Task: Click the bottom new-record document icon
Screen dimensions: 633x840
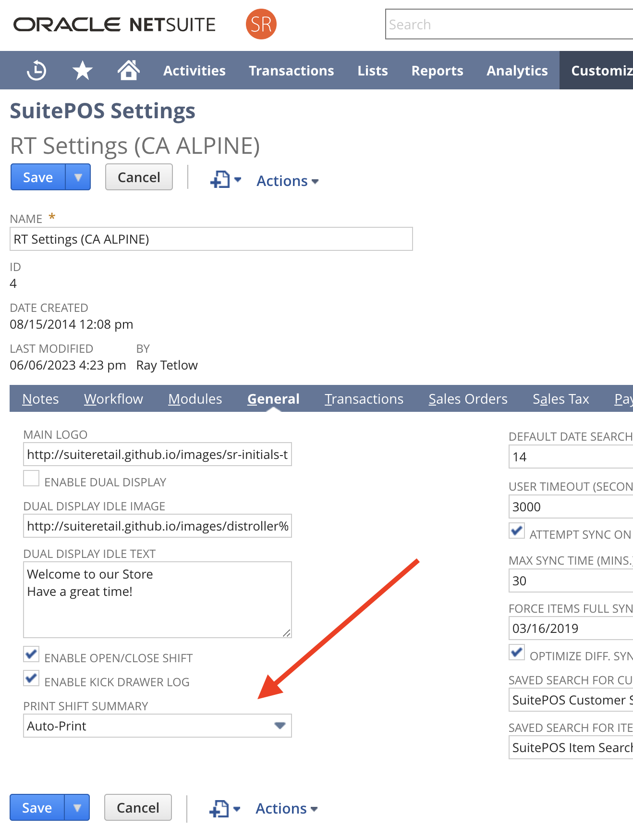Action: [220, 809]
